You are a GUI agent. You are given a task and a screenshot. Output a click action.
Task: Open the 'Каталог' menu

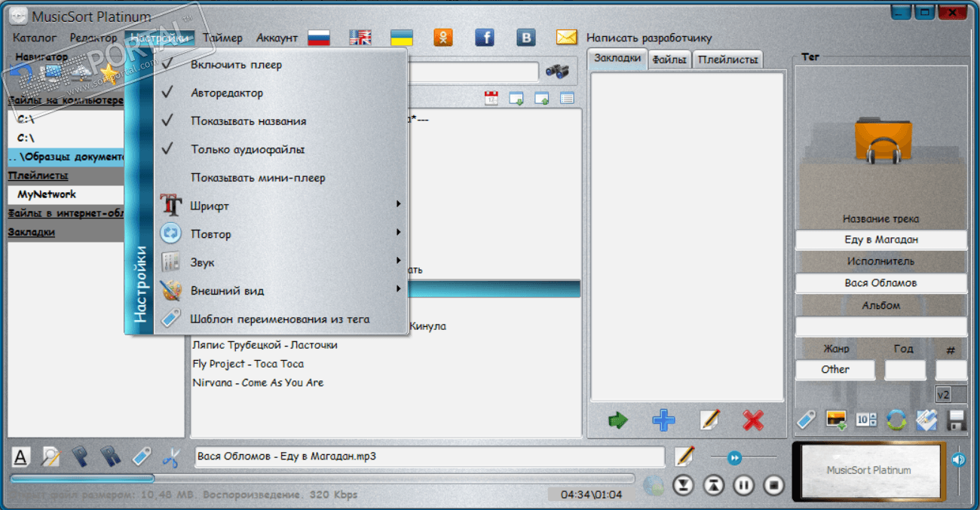coord(35,38)
